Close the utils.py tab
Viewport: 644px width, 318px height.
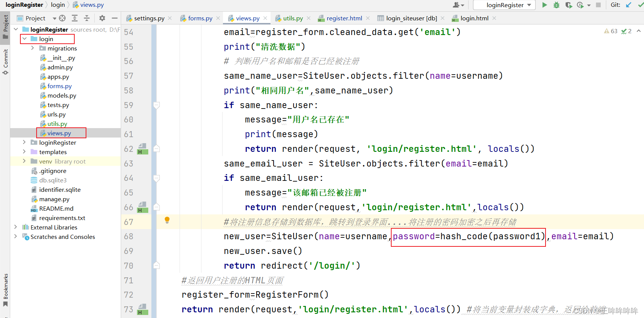(309, 18)
